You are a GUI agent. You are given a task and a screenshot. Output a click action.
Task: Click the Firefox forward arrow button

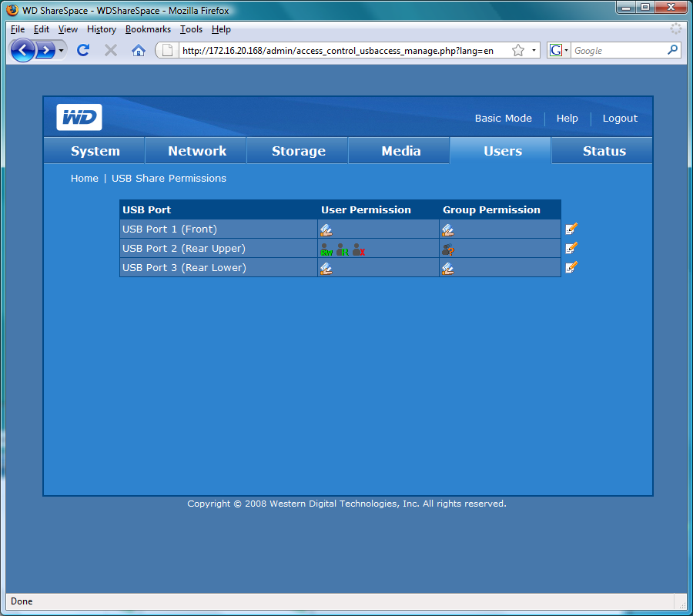coord(45,50)
